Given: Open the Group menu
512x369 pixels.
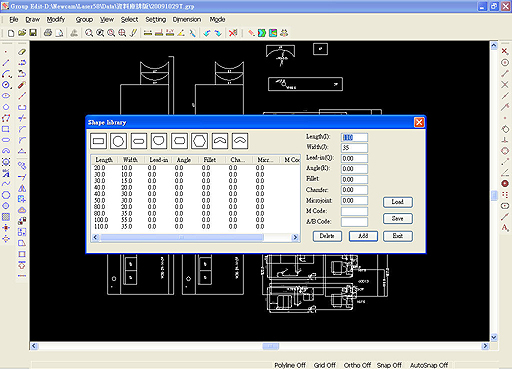Looking at the screenshot, I should [84, 20].
